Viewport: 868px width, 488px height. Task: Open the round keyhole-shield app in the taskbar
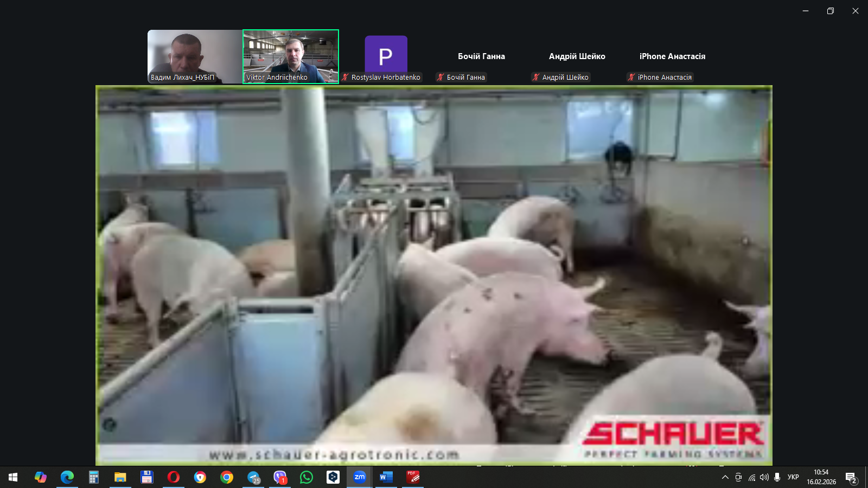(x=200, y=477)
